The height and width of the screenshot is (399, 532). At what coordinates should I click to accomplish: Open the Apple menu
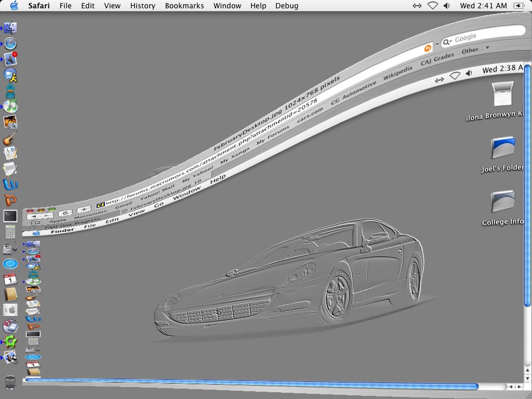[14, 6]
